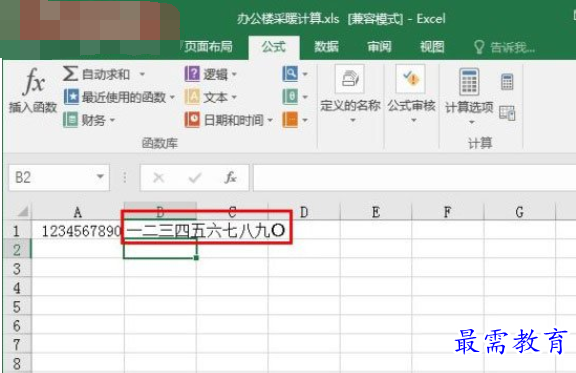The image size is (576, 373).
Task: Click the Select All corner triangle
Action: [23, 211]
